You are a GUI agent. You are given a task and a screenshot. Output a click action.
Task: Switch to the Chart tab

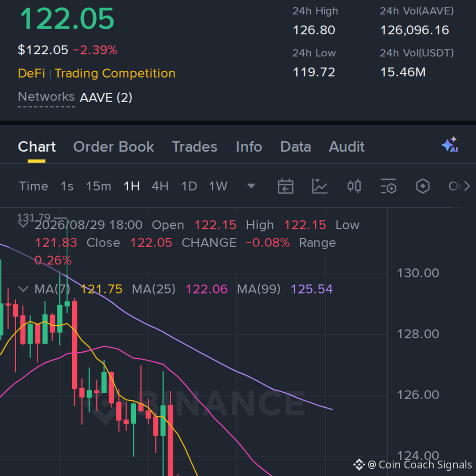(37, 147)
